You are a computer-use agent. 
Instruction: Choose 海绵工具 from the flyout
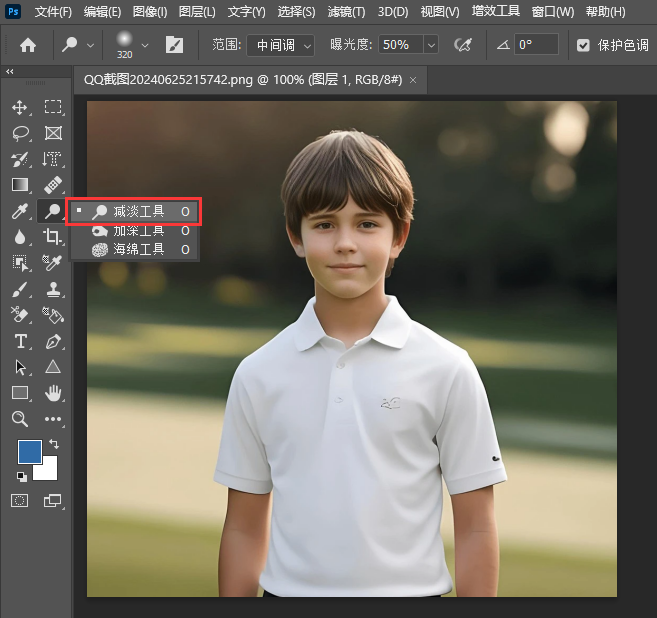pyautogui.click(x=134, y=250)
